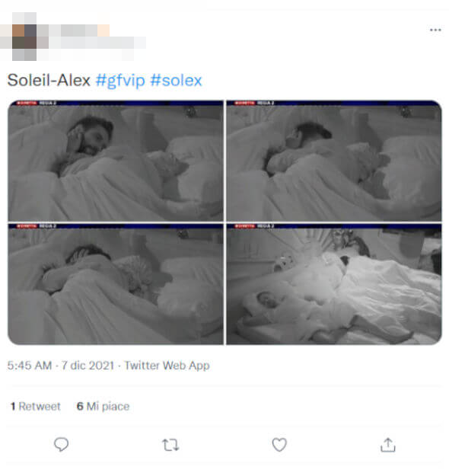View the bottom-left night-vision photo
Image resolution: width=449 pixels, height=476 pixels.
[116, 284]
